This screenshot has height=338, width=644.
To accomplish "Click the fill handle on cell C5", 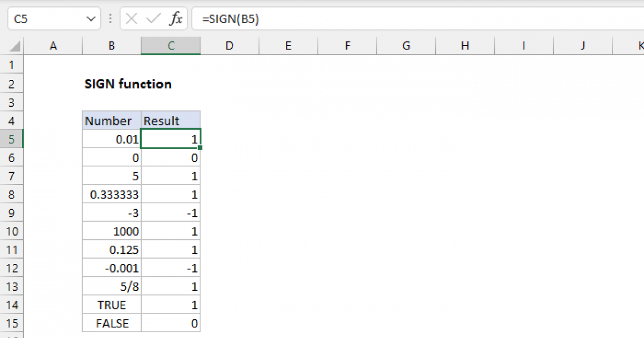I will 200,147.
